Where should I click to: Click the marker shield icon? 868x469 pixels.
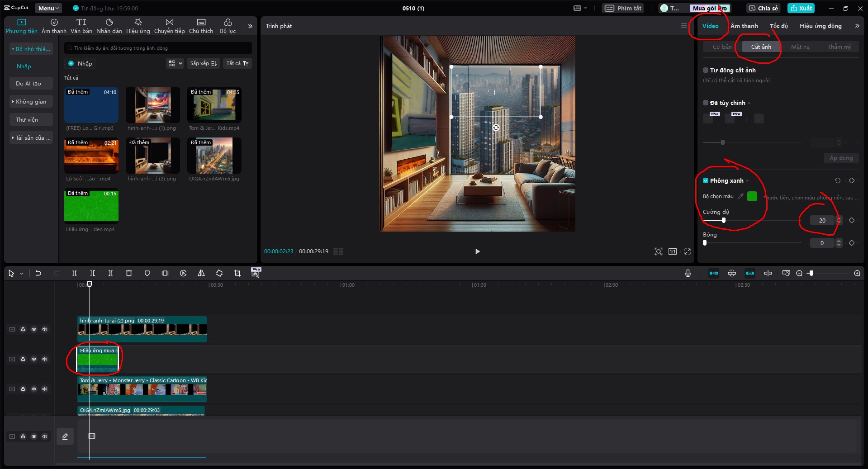click(x=147, y=273)
